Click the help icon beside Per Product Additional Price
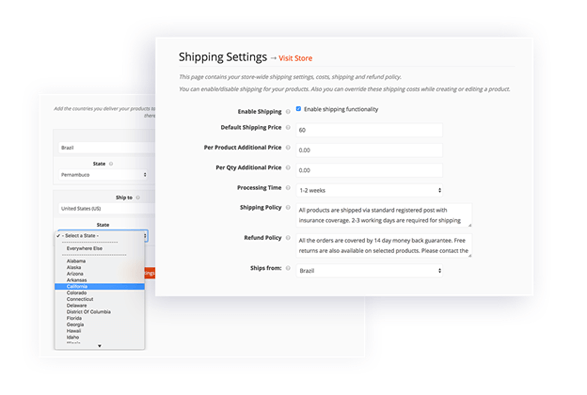Image resolution: width=587 pixels, height=395 pixels. pyautogui.click(x=288, y=148)
